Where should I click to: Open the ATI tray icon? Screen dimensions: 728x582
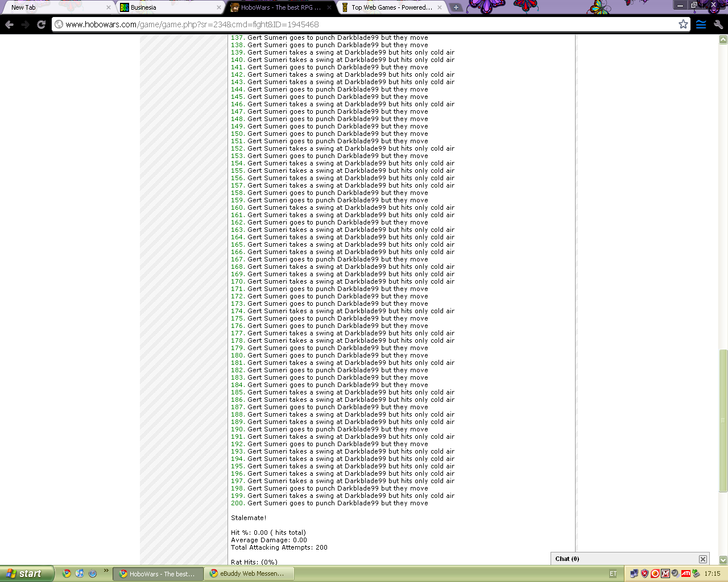pyautogui.click(x=685, y=573)
